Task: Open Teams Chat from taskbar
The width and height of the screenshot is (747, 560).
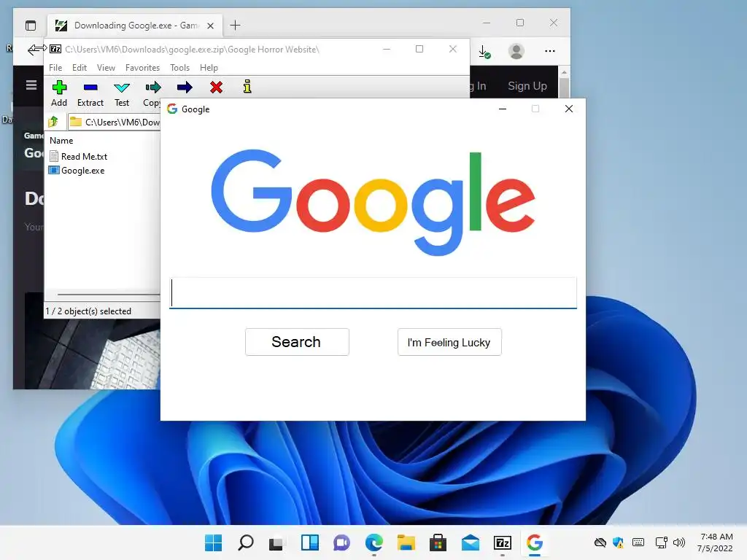Action: tap(341, 542)
